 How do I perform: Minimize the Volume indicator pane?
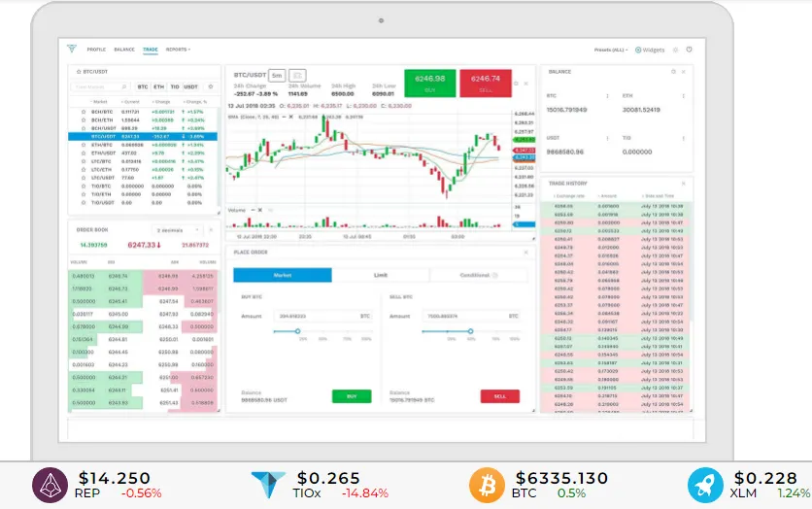click(x=253, y=210)
